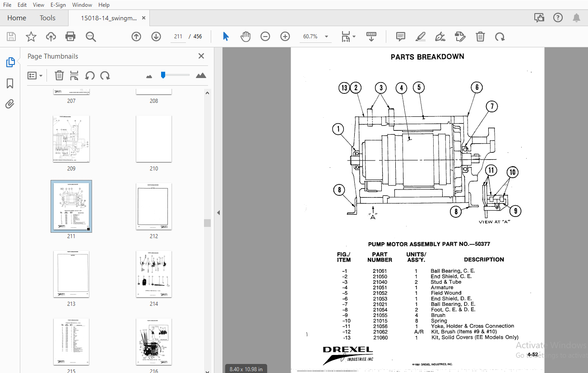Viewport: 588px width, 373px height.
Task: Bookmark this file with the star icon
Action: click(31, 37)
